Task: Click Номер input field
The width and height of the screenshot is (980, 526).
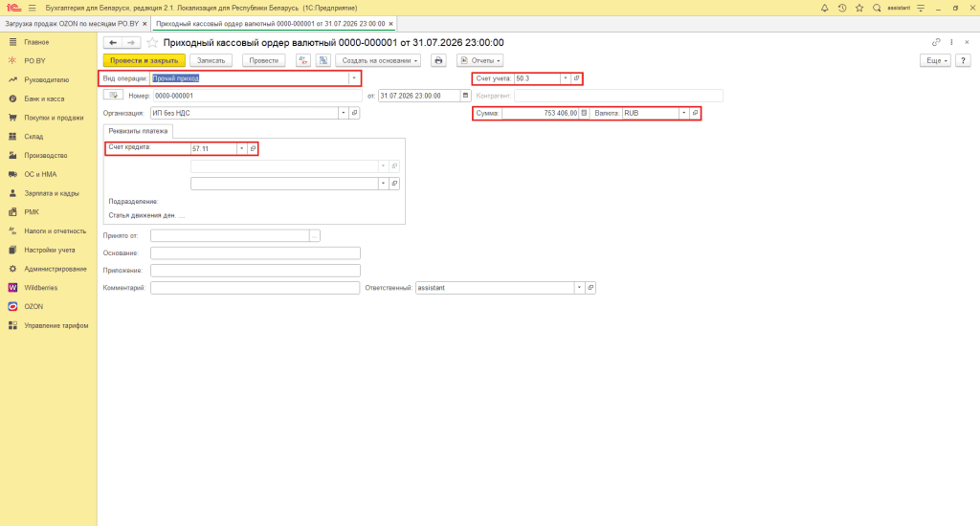Action: coord(257,96)
